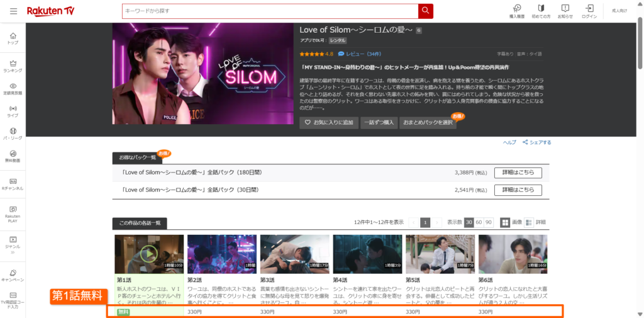Click the 第1話 episode title

(123, 280)
